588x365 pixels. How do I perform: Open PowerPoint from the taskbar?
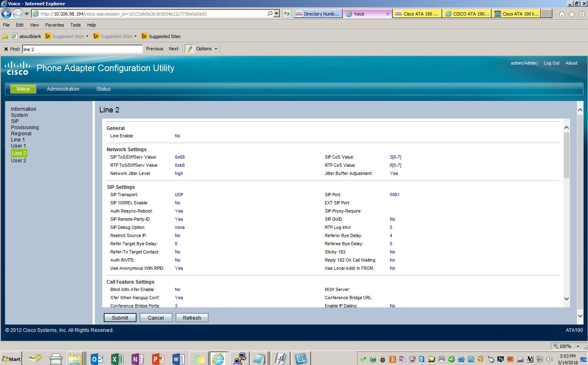[158, 359]
